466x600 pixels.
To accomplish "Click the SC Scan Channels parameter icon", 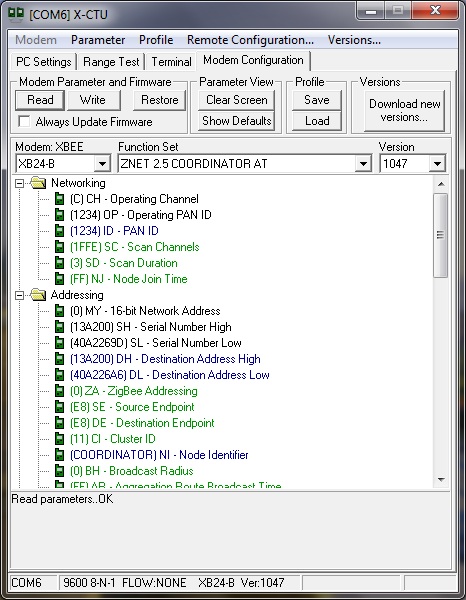I will 59,247.
